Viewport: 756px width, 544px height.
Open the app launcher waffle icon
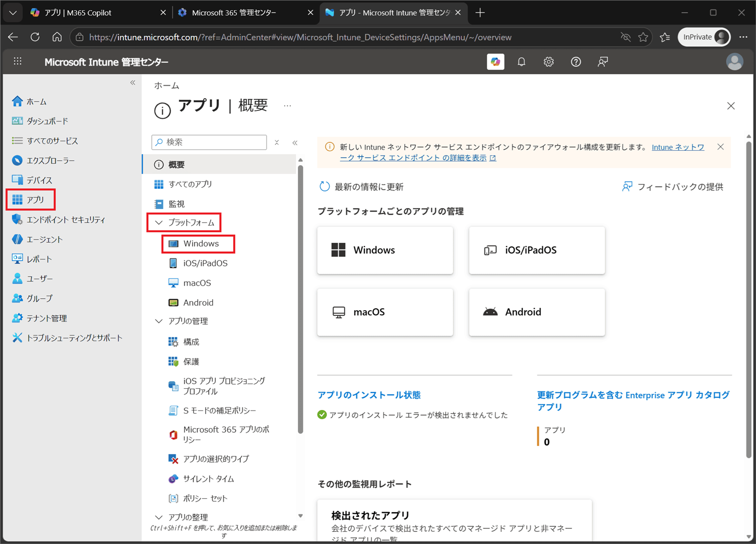click(x=18, y=61)
